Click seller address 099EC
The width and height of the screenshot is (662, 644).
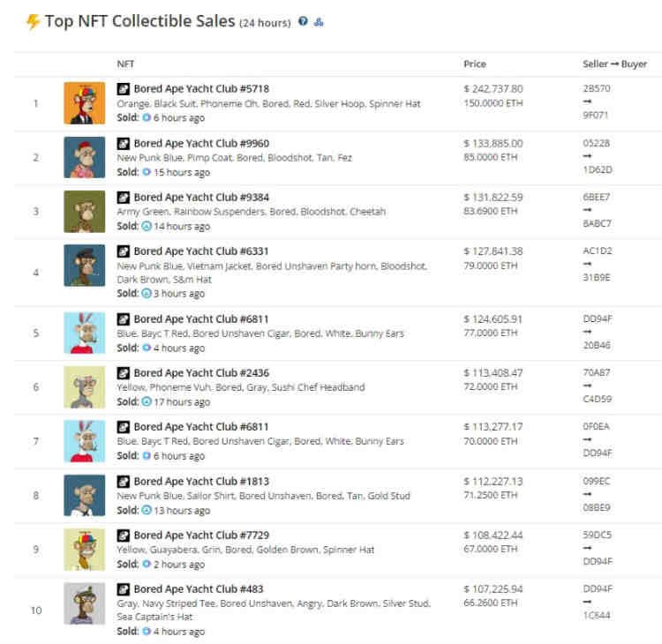(596, 481)
